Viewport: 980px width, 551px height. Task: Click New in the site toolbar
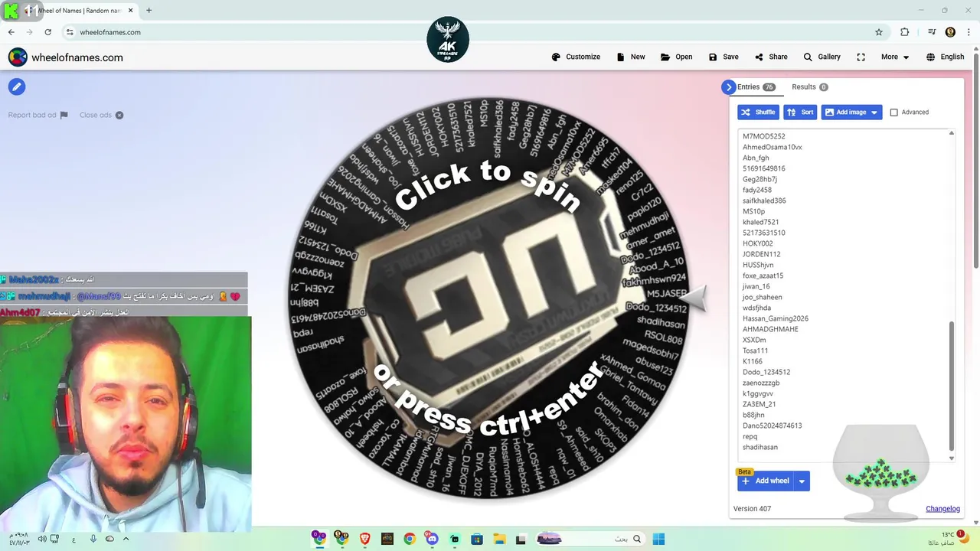point(631,57)
